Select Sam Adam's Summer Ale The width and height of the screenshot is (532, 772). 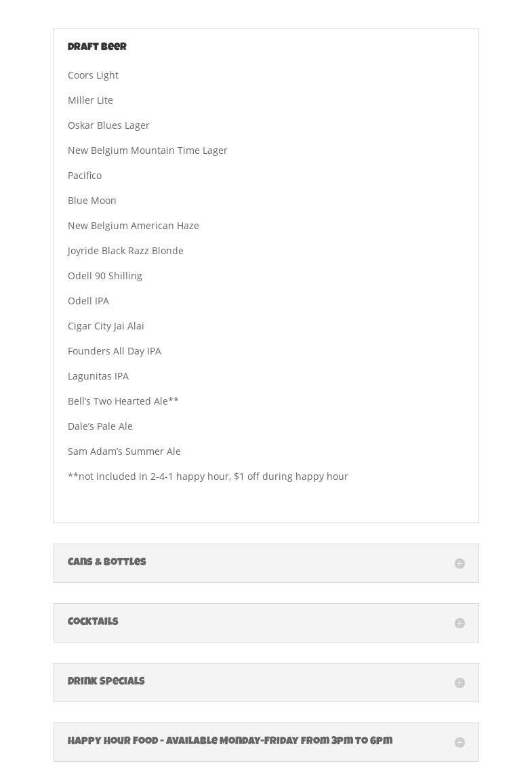tap(124, 451)
